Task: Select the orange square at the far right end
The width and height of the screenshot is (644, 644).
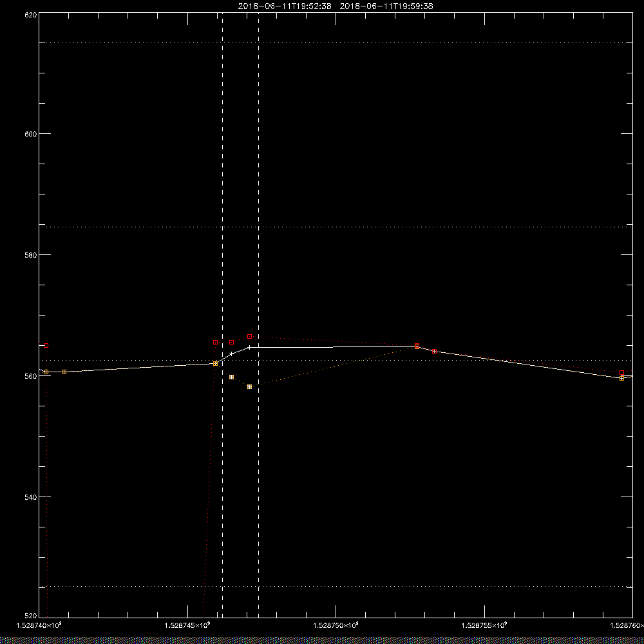Action: [x=622, y=378]
